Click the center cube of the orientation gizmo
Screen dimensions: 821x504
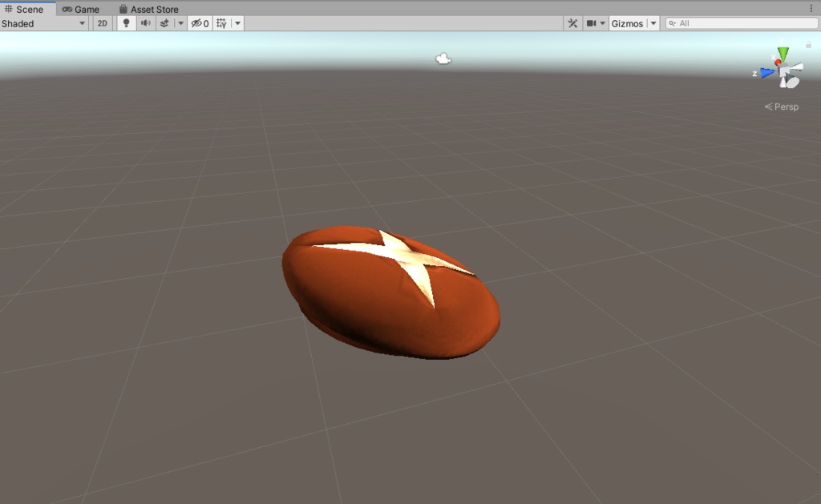coord(783,71)
